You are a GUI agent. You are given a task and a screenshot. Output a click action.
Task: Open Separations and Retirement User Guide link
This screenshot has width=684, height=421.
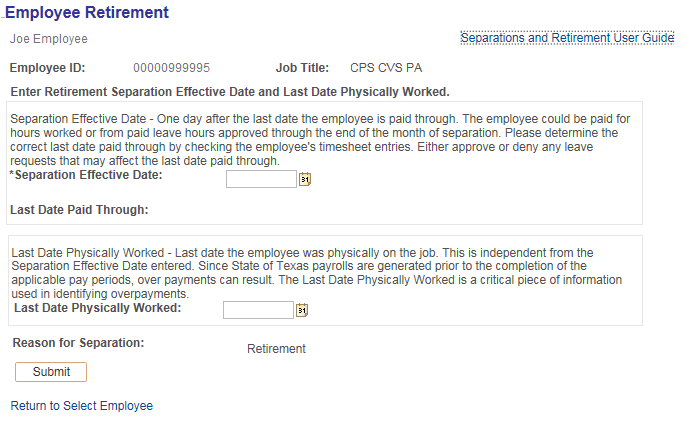(x=567, y=38)
